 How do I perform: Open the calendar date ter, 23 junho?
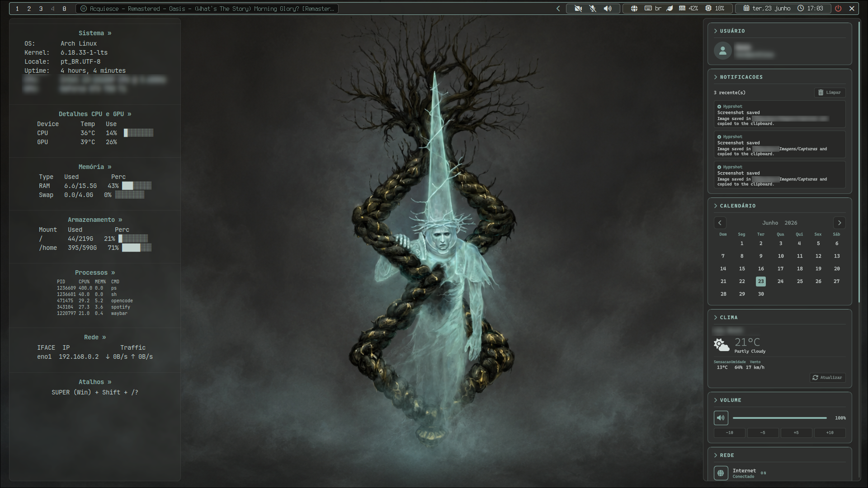pyautogui.click(x=767, y=9)
